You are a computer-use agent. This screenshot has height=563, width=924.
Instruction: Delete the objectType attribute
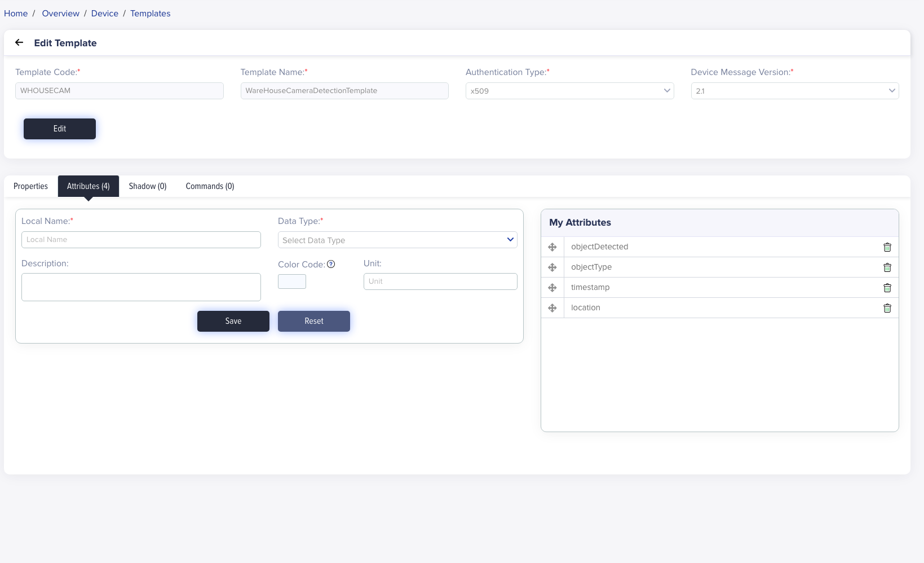[887, 267]
